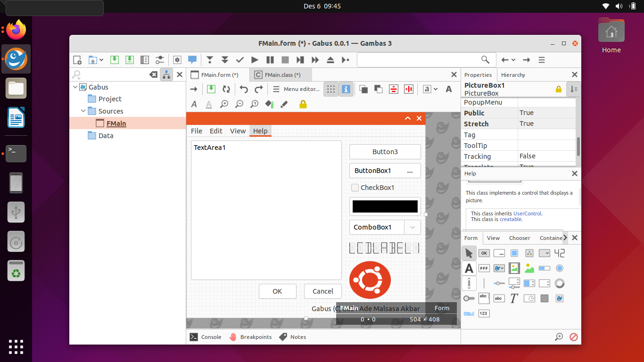Select the PictureBox control in the toolbox
Image resolution: width=644 pixels, height=362 pixels.
tap(529, 268)
